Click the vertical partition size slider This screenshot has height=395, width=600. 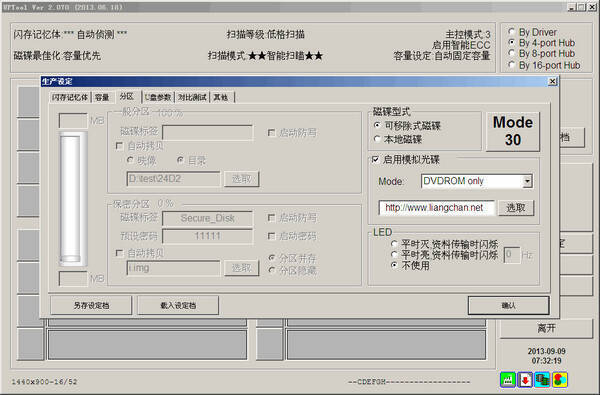coord(73,199)
